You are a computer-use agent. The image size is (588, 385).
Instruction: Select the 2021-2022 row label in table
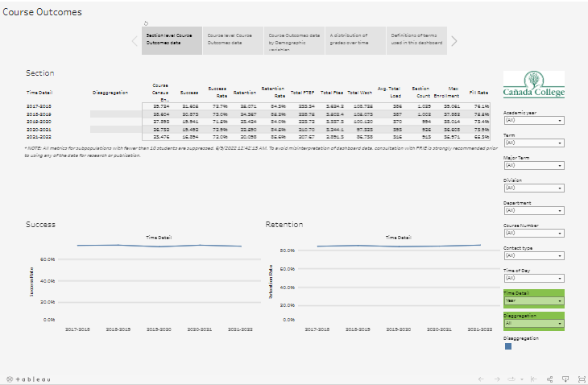[x=39, y=137]
